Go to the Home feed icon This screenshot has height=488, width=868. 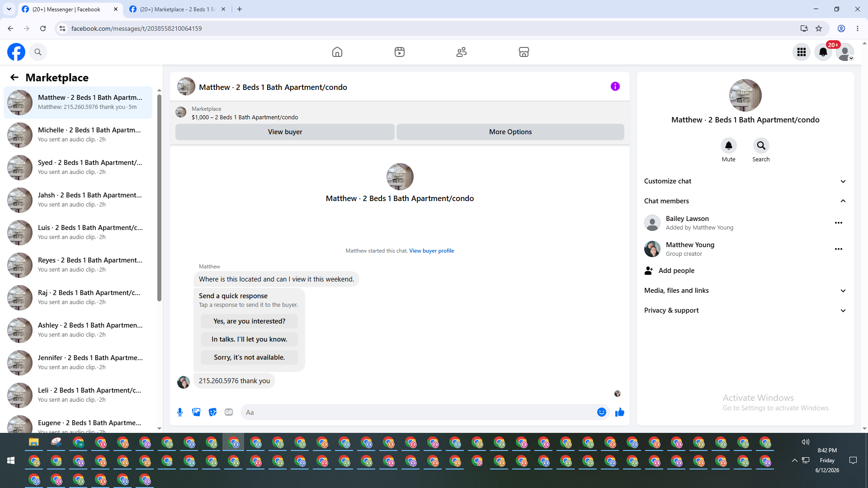click(337, 52)
